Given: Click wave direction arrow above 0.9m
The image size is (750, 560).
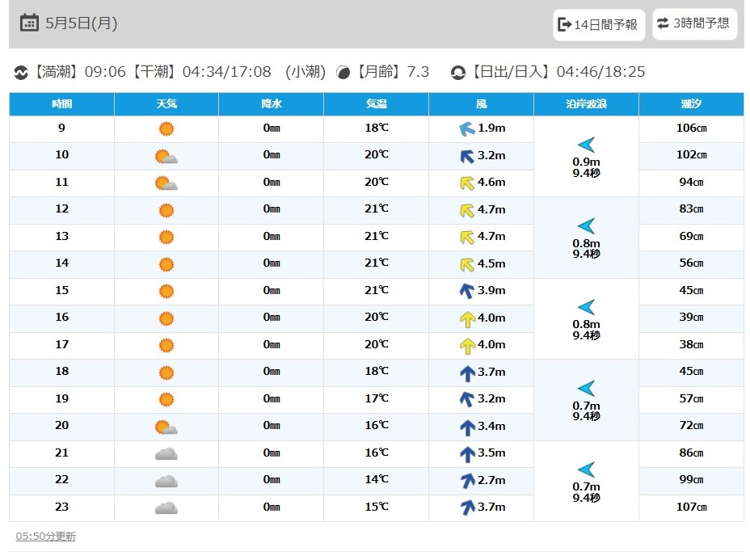Looking at the screenshot, I should click(587, 145).
